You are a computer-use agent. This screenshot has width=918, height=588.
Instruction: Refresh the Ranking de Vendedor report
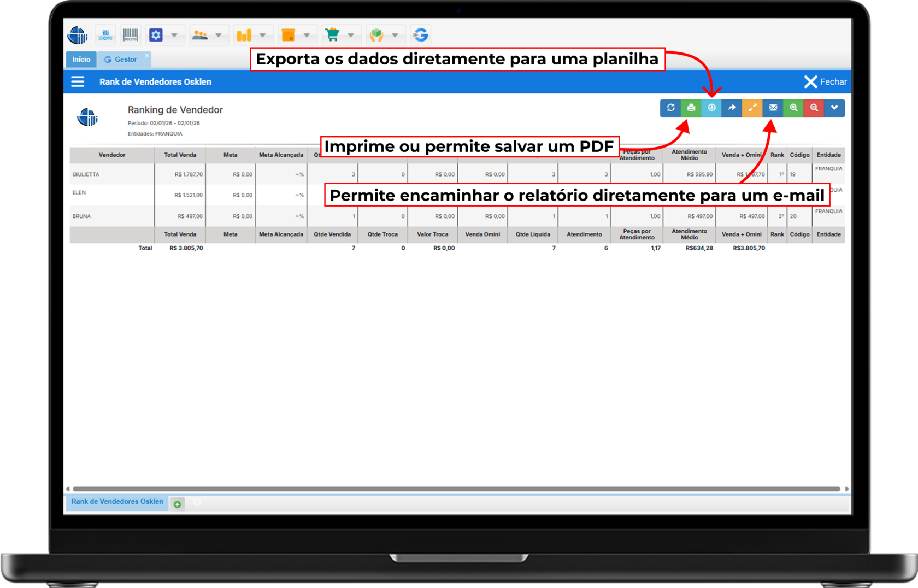coord(670,108)
